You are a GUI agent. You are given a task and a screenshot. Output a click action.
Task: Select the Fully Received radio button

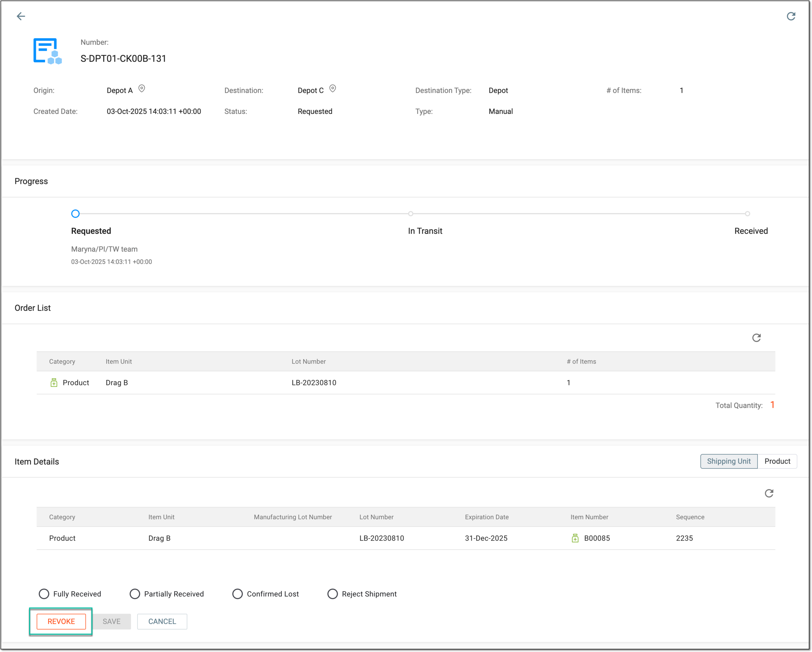[x=44, y=594]
